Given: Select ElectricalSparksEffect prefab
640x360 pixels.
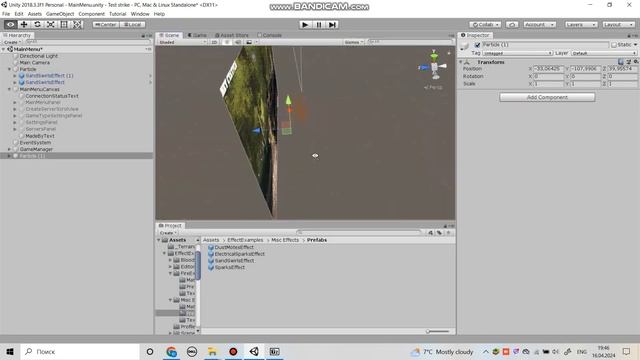Looking at the screenshot, I should [236, 254].
